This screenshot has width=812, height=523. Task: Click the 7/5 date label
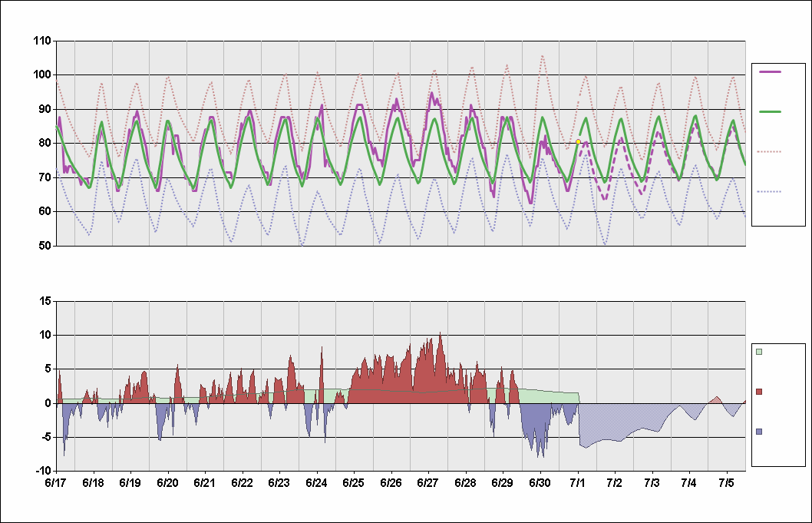click(x=727, y=483)
